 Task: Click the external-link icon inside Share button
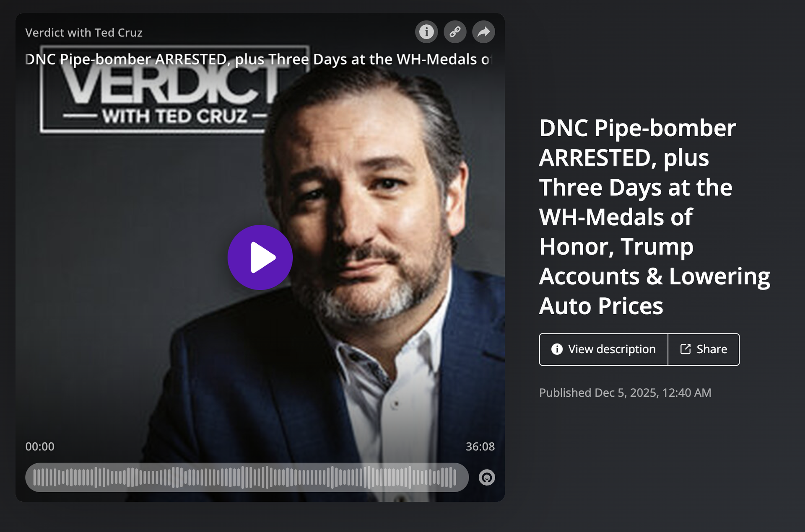pyautogui.click(x=685, y=349)
